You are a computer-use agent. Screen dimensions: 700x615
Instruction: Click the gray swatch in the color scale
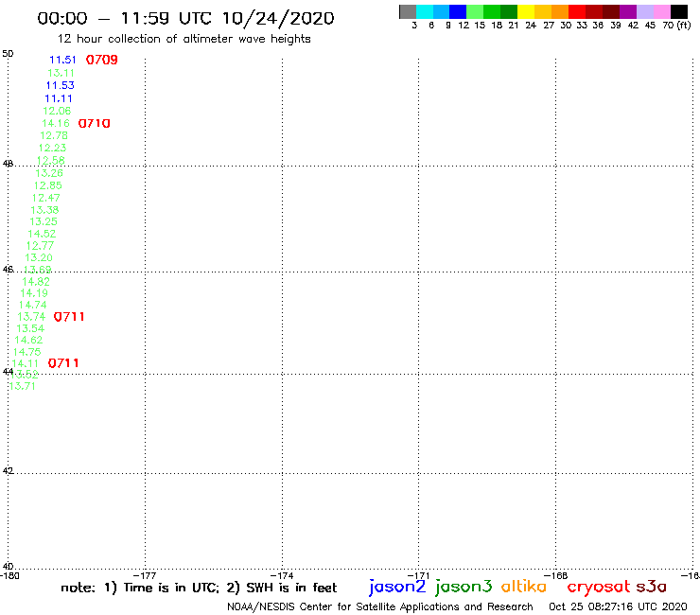(408, 11)
